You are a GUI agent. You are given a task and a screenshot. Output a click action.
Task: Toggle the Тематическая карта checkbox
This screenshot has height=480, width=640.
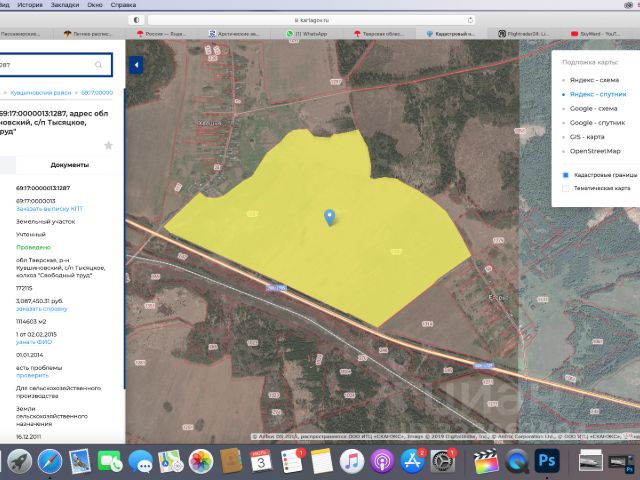pyautogui.click(x=566, y=188)
